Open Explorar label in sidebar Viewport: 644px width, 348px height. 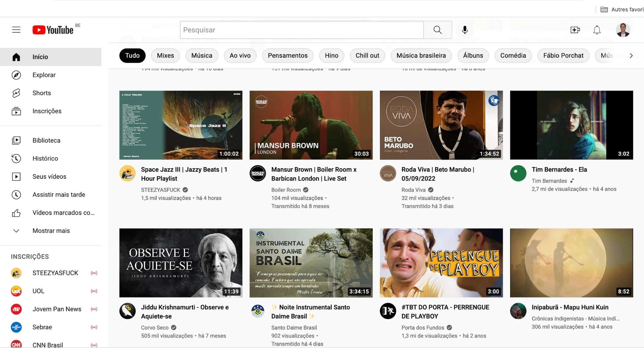[44, 75]
